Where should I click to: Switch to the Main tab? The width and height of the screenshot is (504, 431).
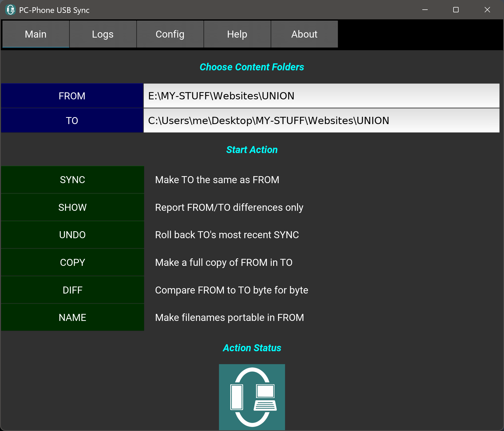pyautogui.click(x=36, y=34)
